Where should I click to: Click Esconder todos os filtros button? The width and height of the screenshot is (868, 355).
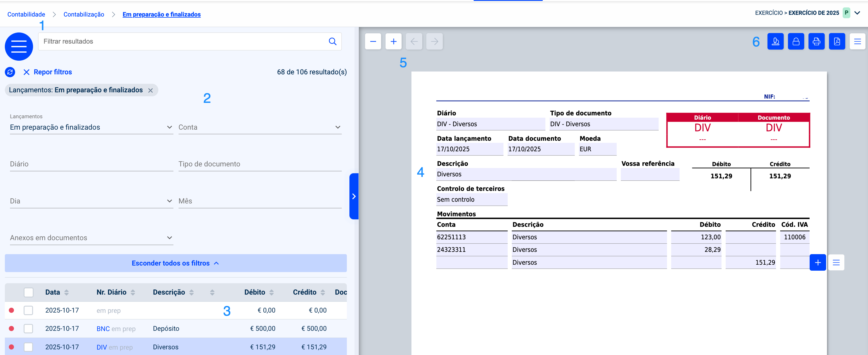[175, 263]
